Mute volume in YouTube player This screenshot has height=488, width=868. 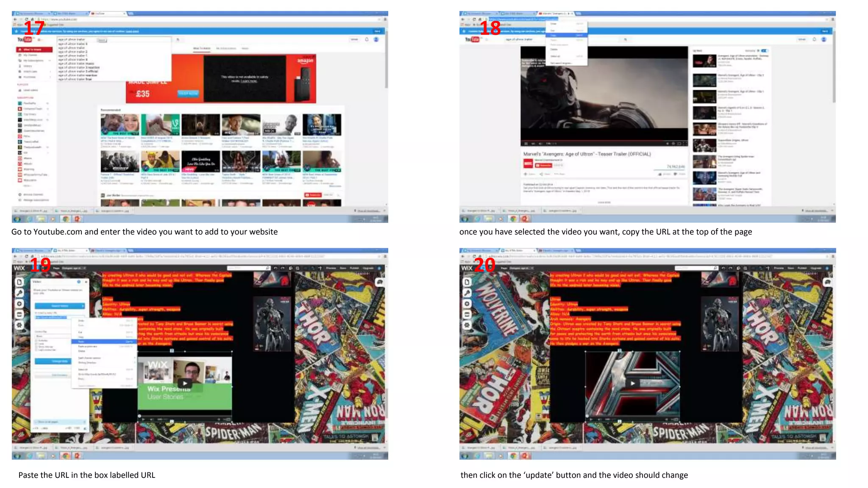[540, 144]
